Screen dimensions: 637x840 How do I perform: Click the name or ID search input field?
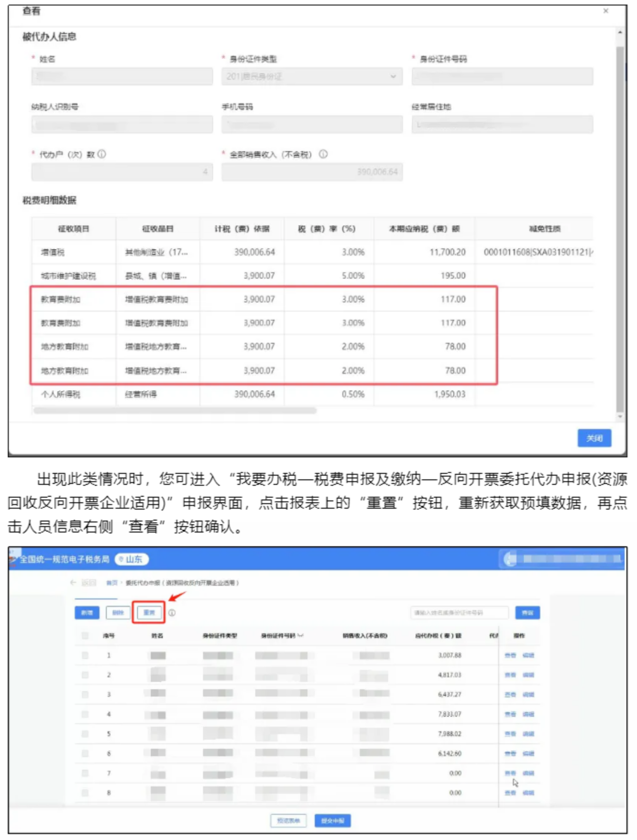pyautogui.click(x=459, y=613)
